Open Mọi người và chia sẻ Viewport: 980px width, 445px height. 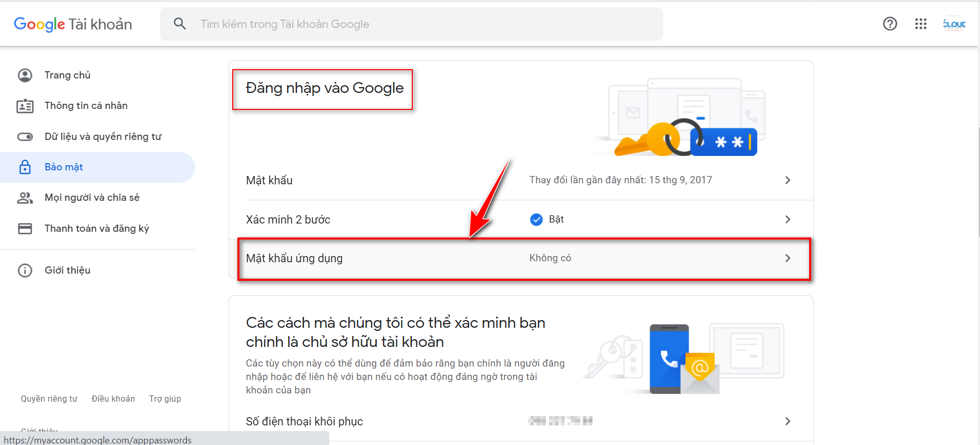pyautogui.click(x=98, y=198)
